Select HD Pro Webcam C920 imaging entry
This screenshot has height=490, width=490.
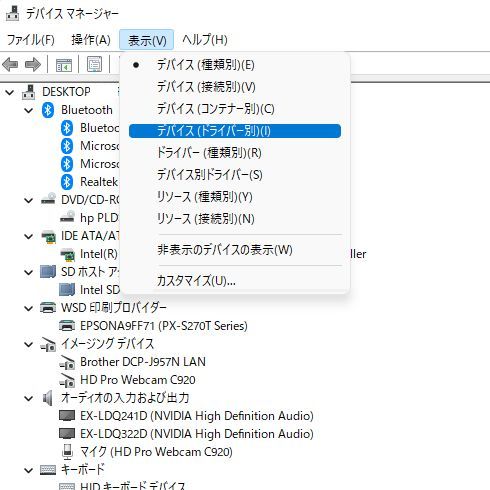click(138, 380)
